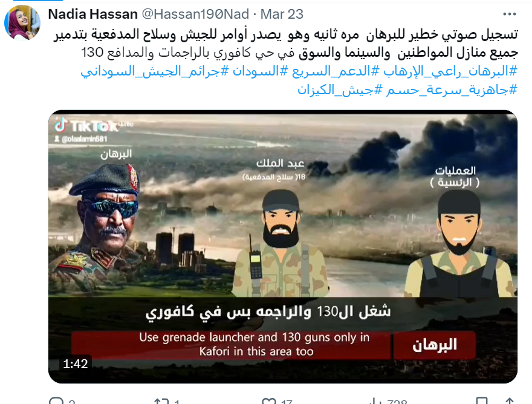This screenshot has height=404, width=532.
Task: Play the embedded video thumbnail
Action: pyautogui.click(x=283, y=247)
